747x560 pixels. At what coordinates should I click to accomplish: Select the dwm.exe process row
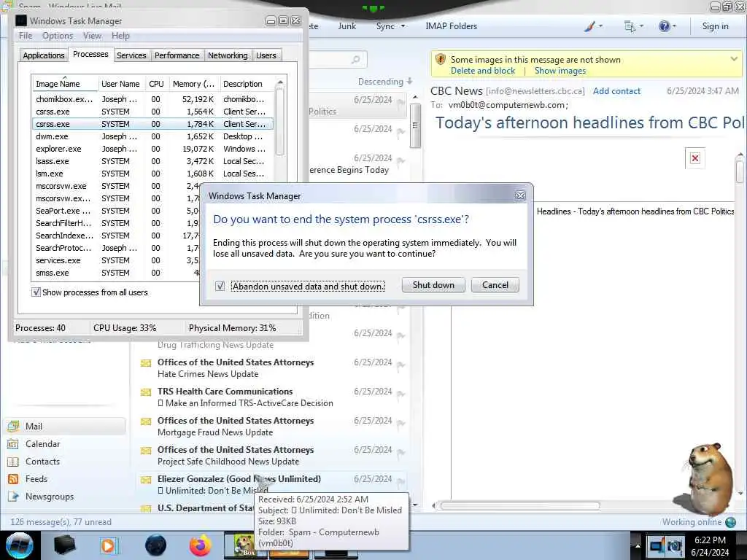pos(152,136)
